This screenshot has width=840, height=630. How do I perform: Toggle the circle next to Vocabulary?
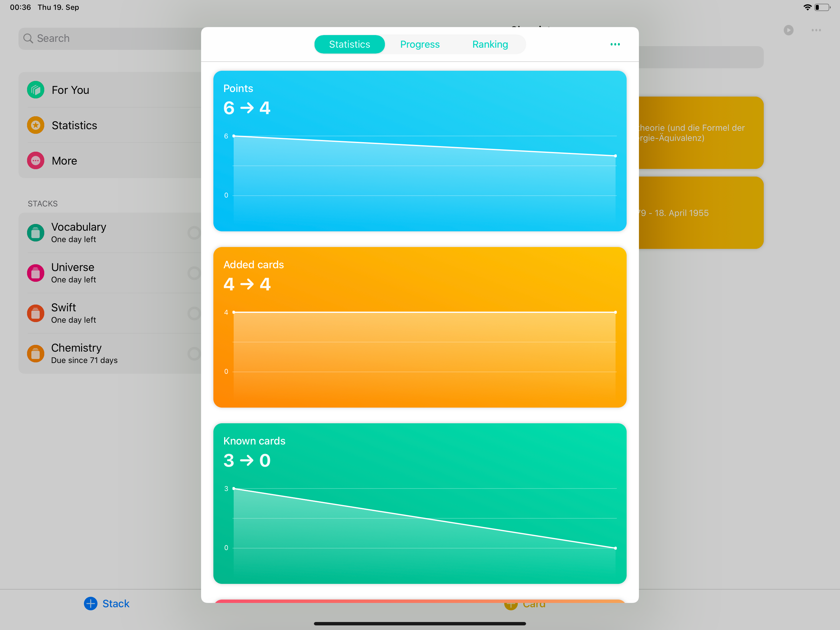point(194,233)
